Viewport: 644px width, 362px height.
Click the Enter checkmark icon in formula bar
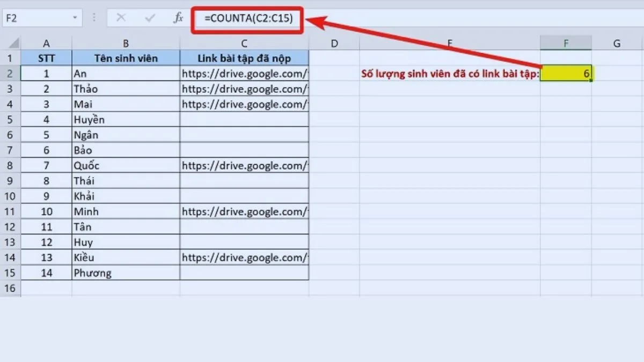pyautogui.click(x=150, y=18)
